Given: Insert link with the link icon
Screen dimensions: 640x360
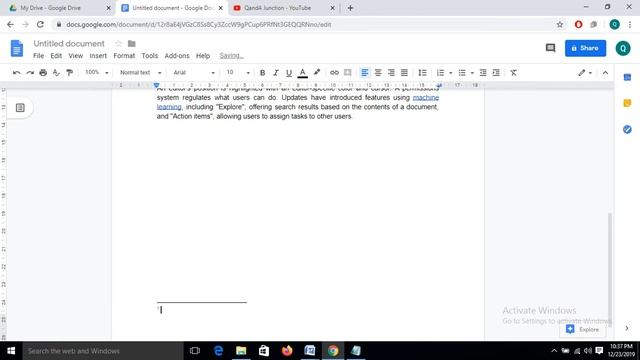Looking at the screenshot, I should pyautogui.click(x=334, y=73).
